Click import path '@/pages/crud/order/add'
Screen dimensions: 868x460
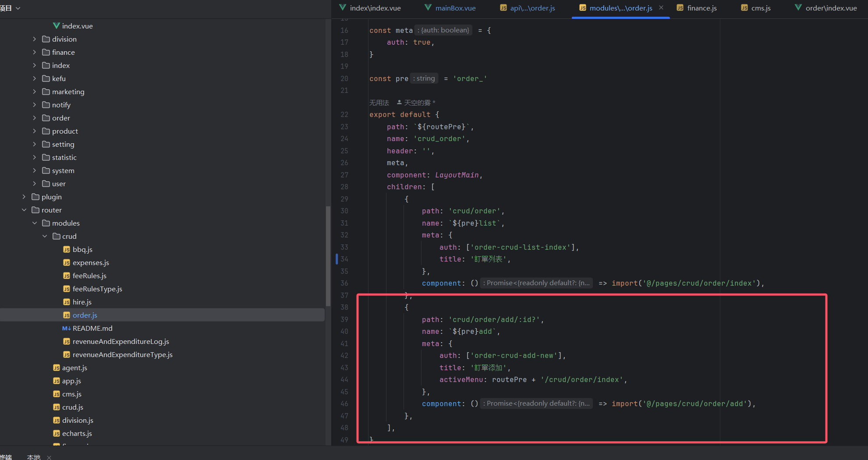tap(695, 403)
